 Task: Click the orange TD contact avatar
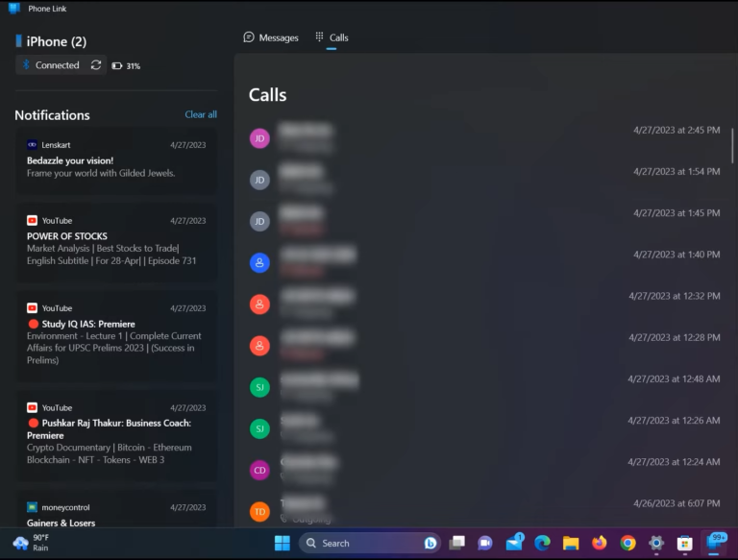point(259,512)
